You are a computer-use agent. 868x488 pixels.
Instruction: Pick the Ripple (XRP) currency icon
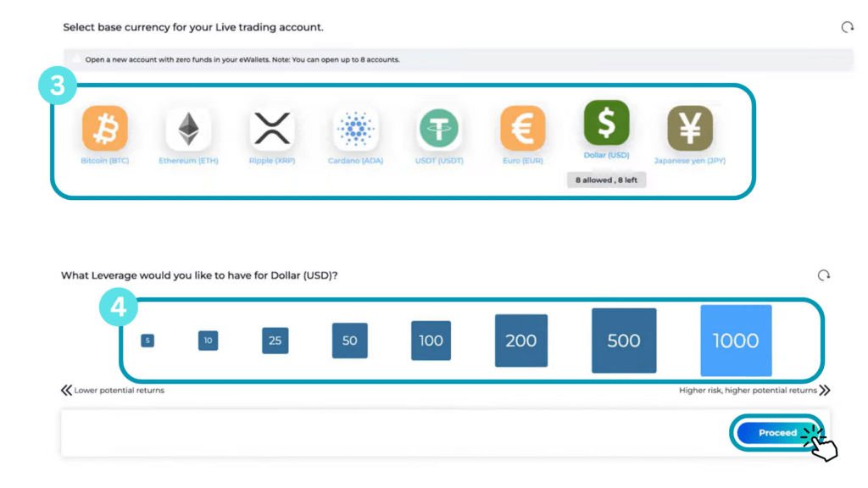(272, 129)
